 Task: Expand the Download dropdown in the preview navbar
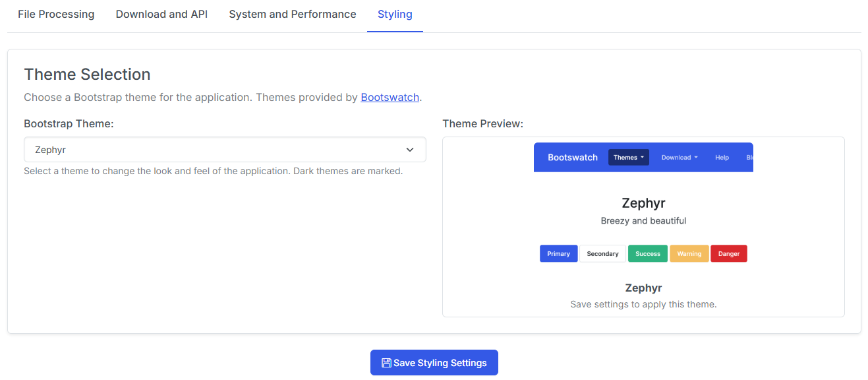tap(679, 158)
